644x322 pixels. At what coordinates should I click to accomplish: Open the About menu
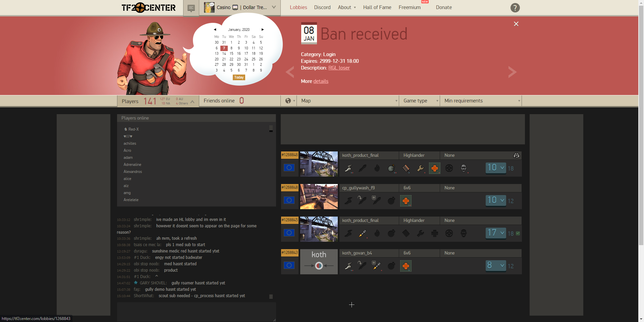tap(346, 7)
